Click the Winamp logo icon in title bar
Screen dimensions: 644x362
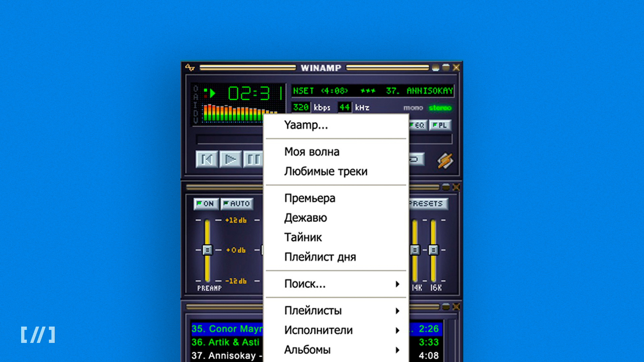click(190, 68)
